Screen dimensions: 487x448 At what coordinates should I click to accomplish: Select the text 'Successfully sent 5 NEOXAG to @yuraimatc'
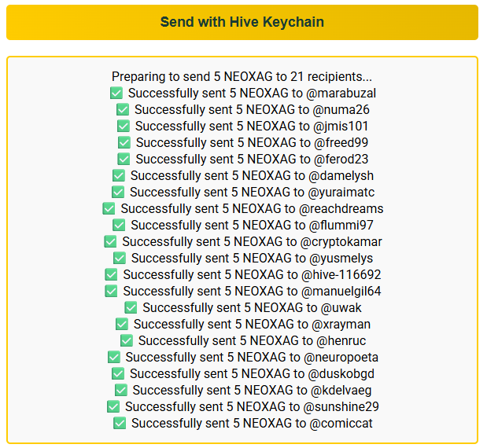252,192
